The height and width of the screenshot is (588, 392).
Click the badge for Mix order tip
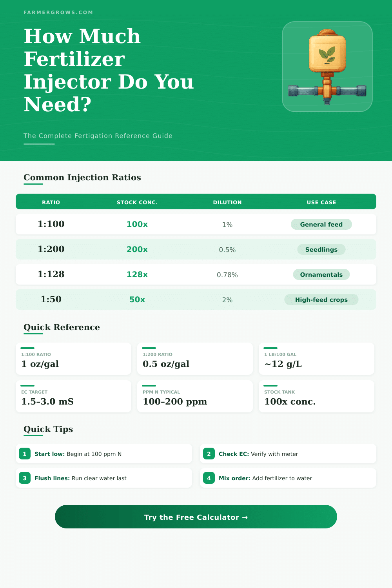coord(209,478)
